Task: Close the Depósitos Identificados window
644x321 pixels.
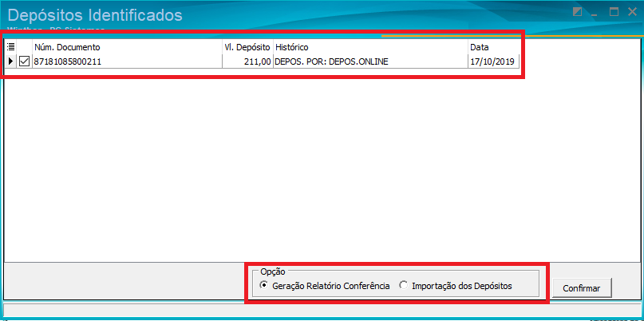Action: pyautogui.click(x=633, y=12)
